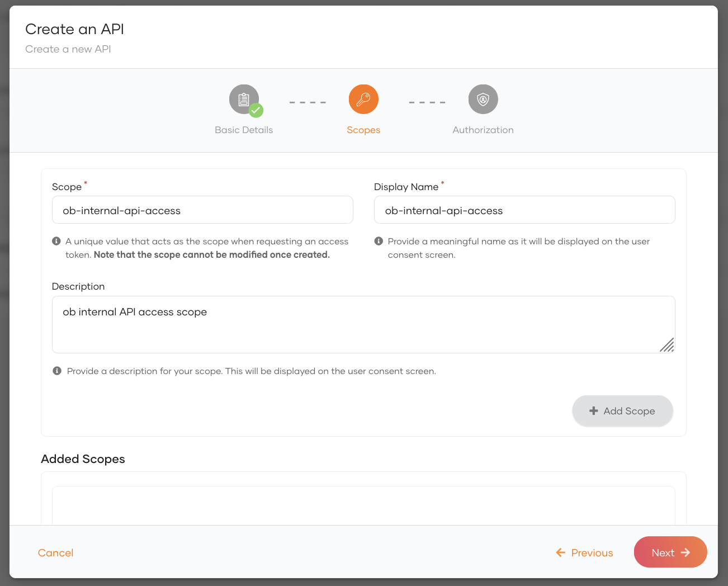Click the Previous navigation link
The height and width of the screenshot is (586, 728).
pyautogui.click(x=591, y=552)
